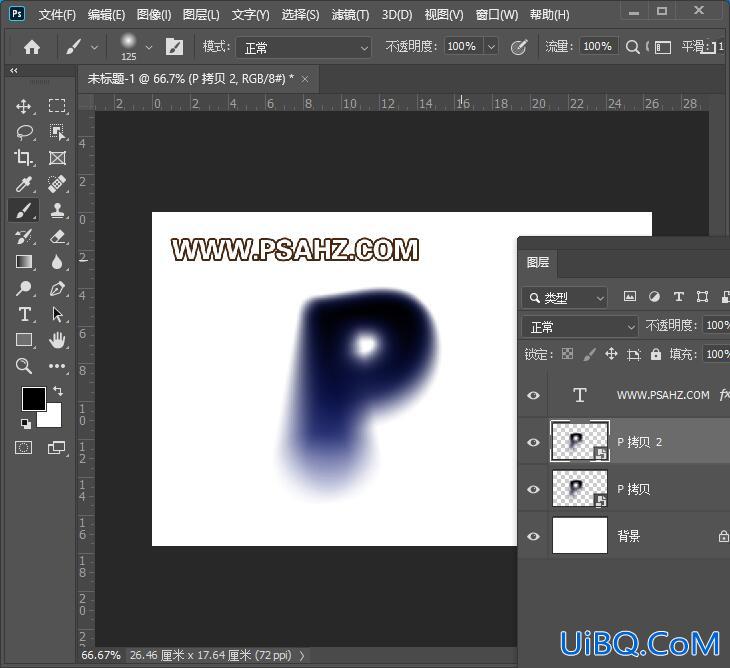Select the Brush tool in toolbox
The height and width of the screenshot is (668, 730).
pyautogui.click(x=24, y=210)
